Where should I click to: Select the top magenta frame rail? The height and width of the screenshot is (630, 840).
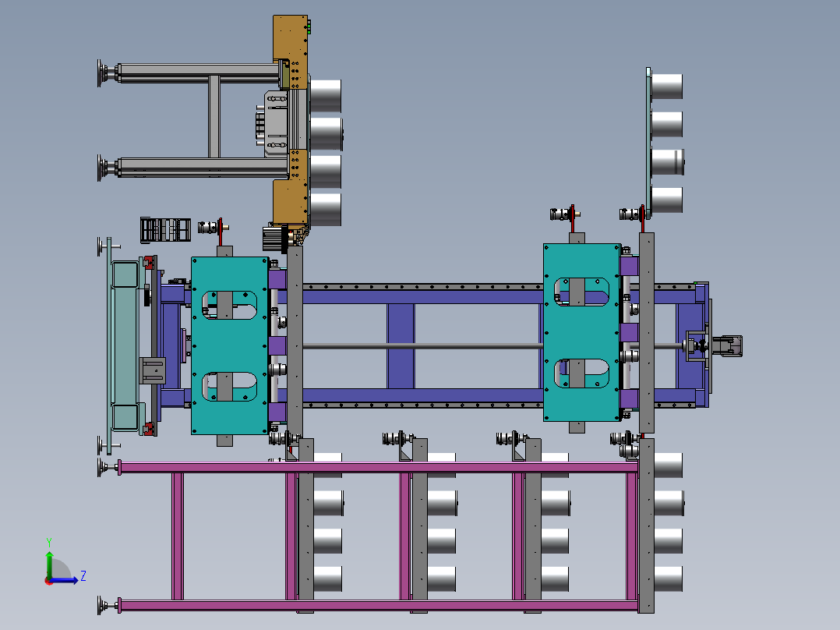[378, 468]
